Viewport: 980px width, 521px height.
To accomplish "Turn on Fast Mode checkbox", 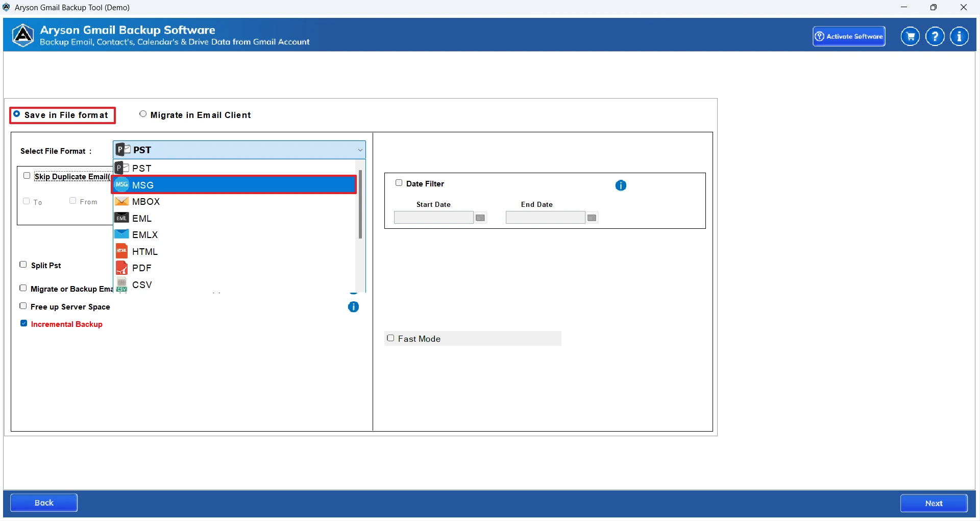I will tap(390, 338).
